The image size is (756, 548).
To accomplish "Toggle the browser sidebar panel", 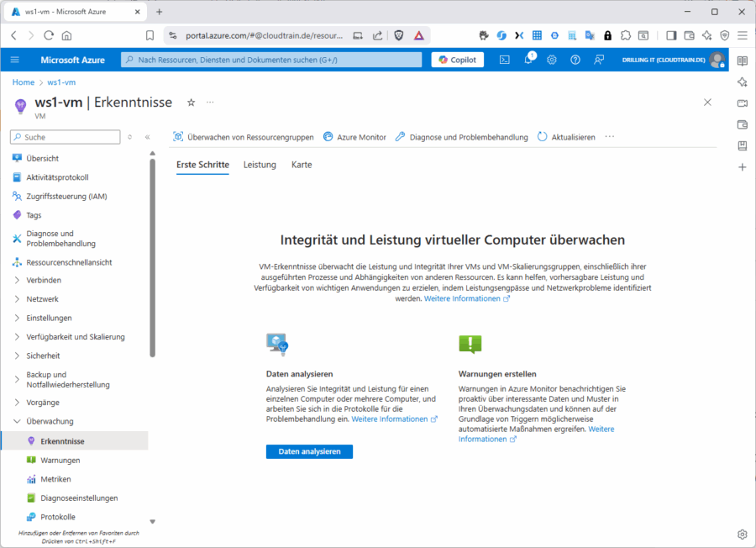I will [671, 35].
